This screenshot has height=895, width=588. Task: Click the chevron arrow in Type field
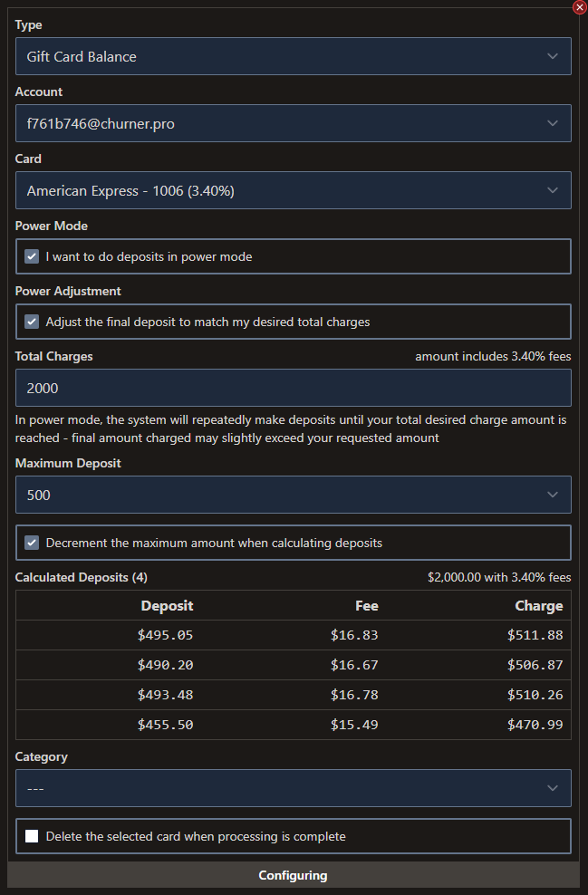[553, 56]
